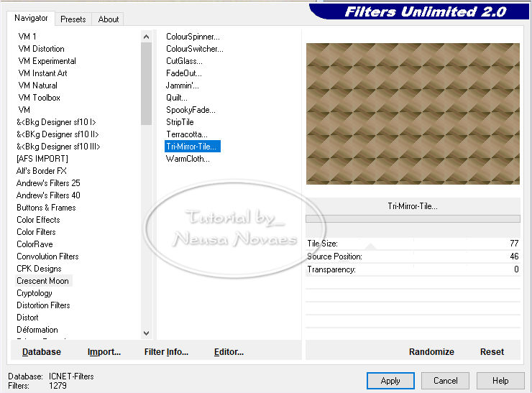This screenshot has height=393, width=532.
Task: Pick Andrew's Filters 40
Action: coord(48,195)
